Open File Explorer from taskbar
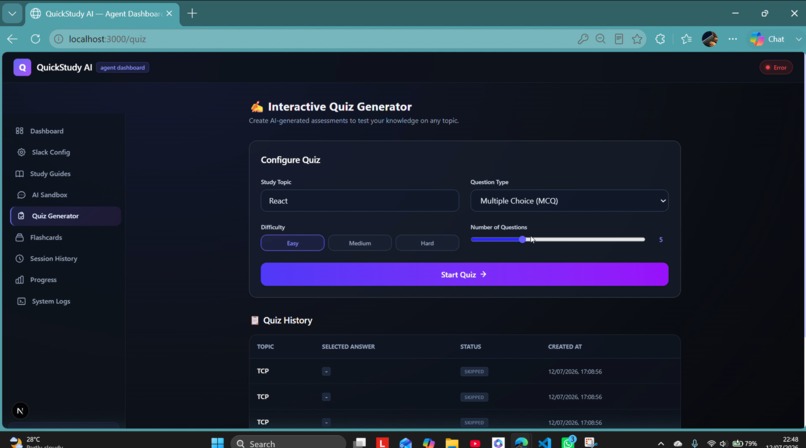The image size is (806, 448). click(452, 443)
